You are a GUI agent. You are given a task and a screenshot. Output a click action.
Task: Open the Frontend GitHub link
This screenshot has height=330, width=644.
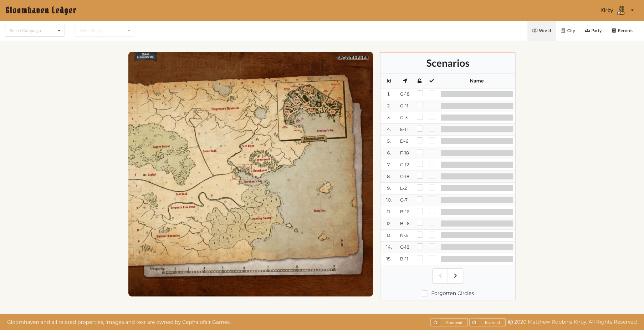point(449,322)
